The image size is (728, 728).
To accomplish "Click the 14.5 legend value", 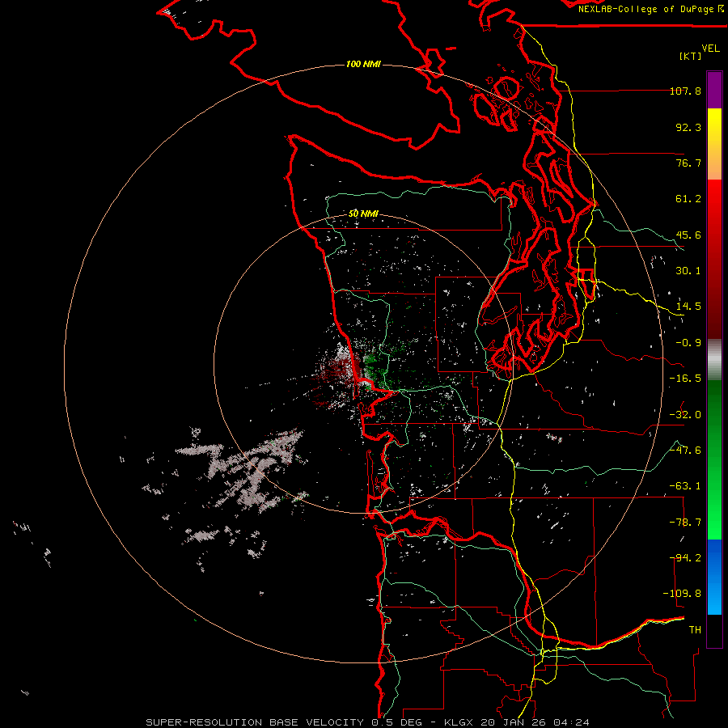I will pyautogui.click(x=688, y=307).
